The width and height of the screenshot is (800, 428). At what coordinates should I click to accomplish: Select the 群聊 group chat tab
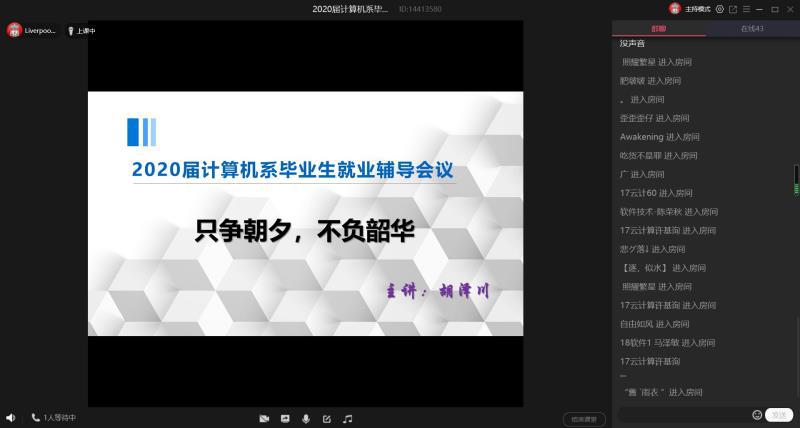(x=658, y=29)
